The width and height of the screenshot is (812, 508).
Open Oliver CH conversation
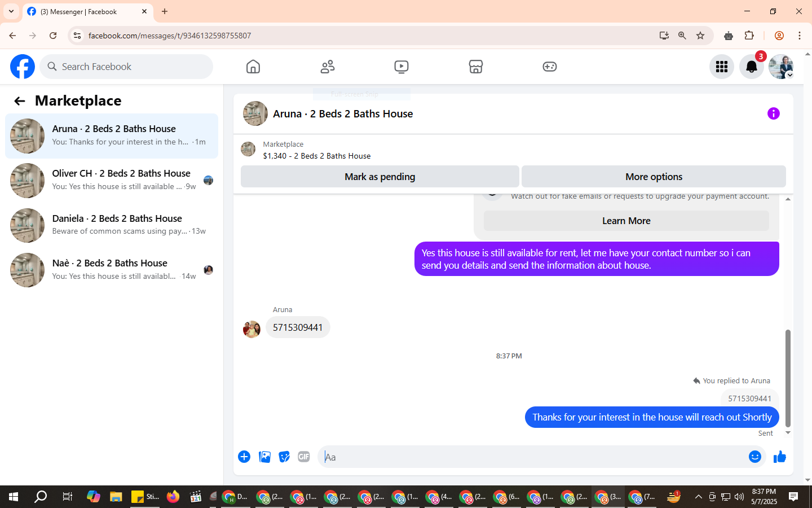coord(112,181)
